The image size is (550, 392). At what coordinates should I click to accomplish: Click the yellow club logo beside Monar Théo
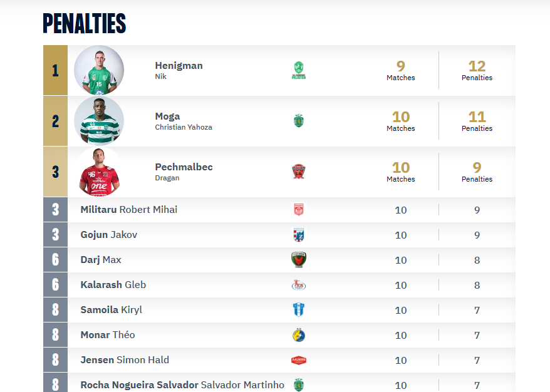[299, 335]
